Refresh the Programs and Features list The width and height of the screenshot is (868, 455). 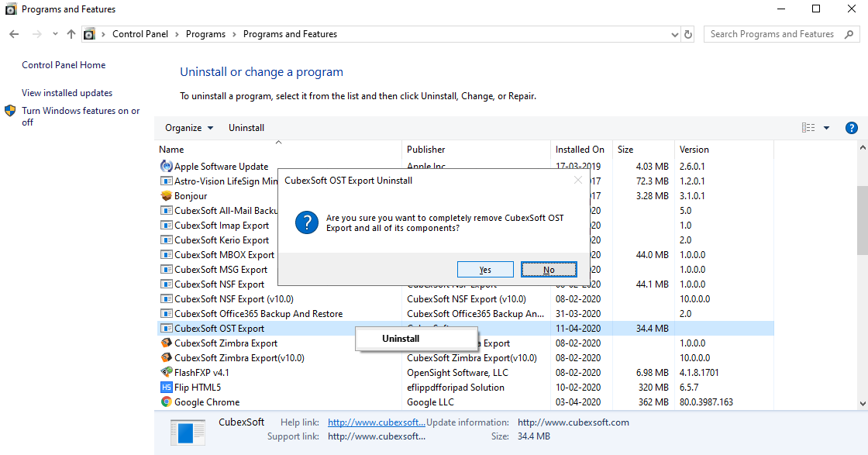pyautogui.click(x=688, y=34)
